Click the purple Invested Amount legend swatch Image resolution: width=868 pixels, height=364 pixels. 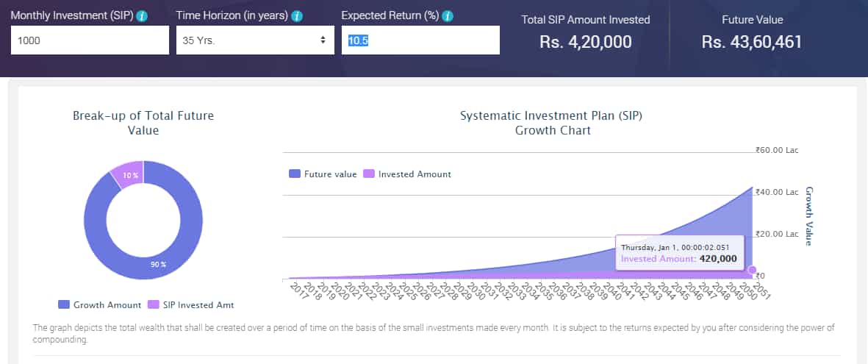click(369, 174)
